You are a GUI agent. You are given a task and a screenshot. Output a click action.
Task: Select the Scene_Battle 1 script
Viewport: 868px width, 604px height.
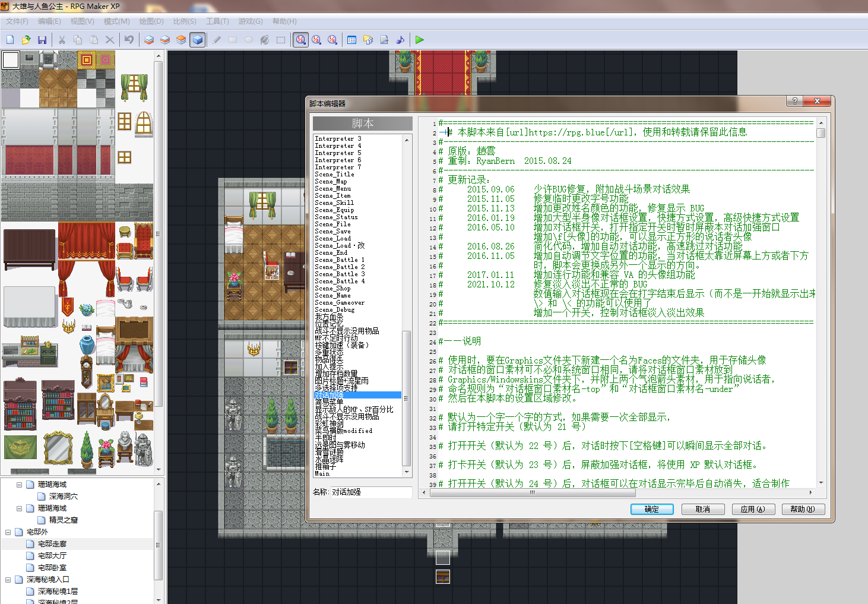[340, 260]
